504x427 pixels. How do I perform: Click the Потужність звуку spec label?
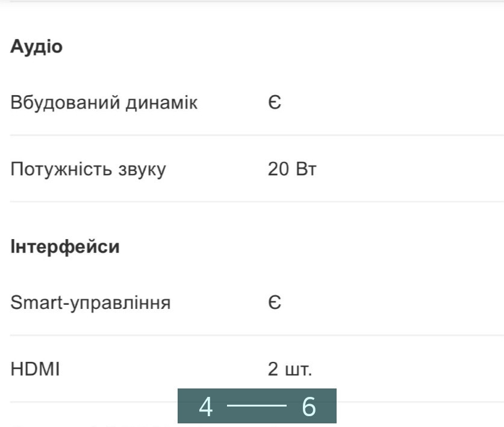(x=86, y=169)
